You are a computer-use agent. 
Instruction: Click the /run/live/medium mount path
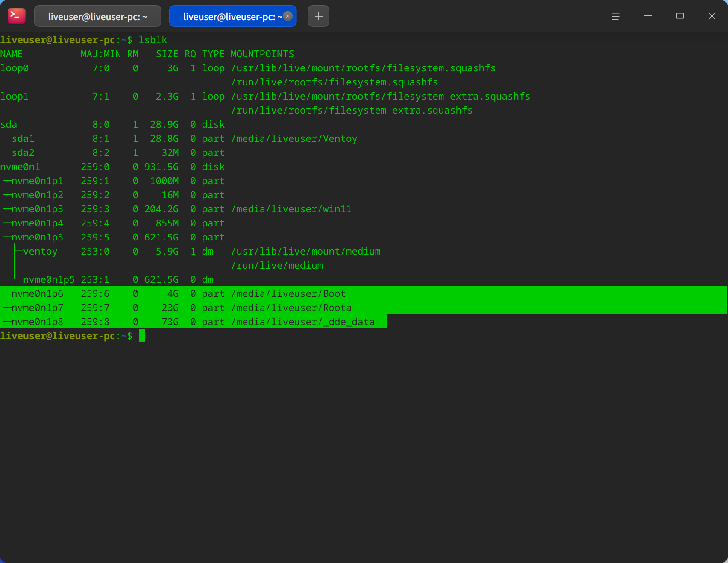tap(277, 266)
